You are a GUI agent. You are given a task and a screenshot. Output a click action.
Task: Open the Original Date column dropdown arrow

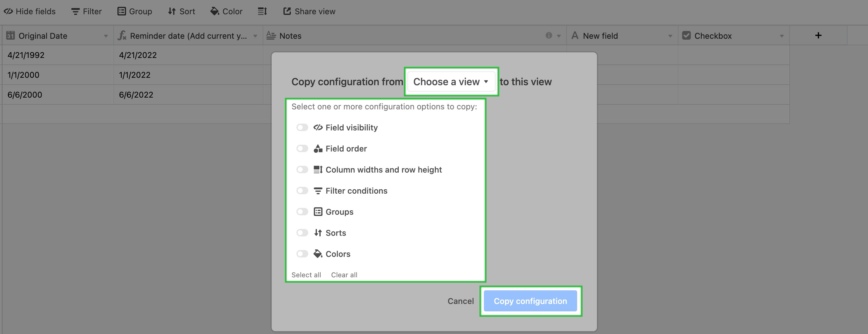(x=106, y=36)
